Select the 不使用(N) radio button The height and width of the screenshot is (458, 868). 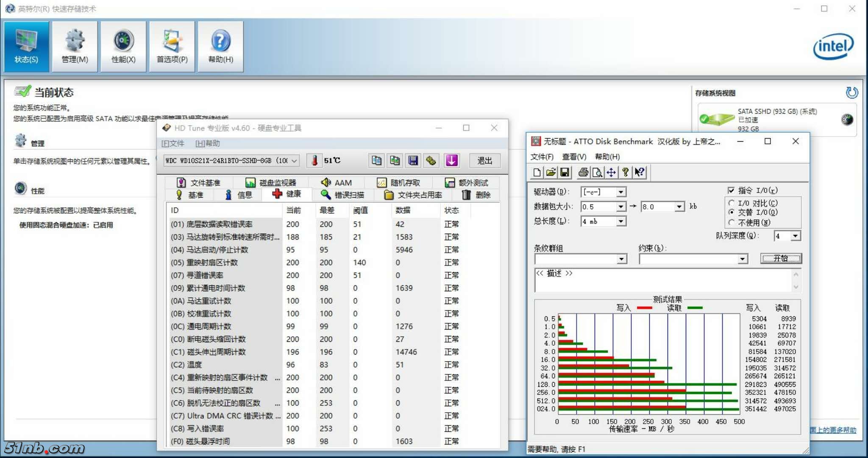[x=731, y=223]
